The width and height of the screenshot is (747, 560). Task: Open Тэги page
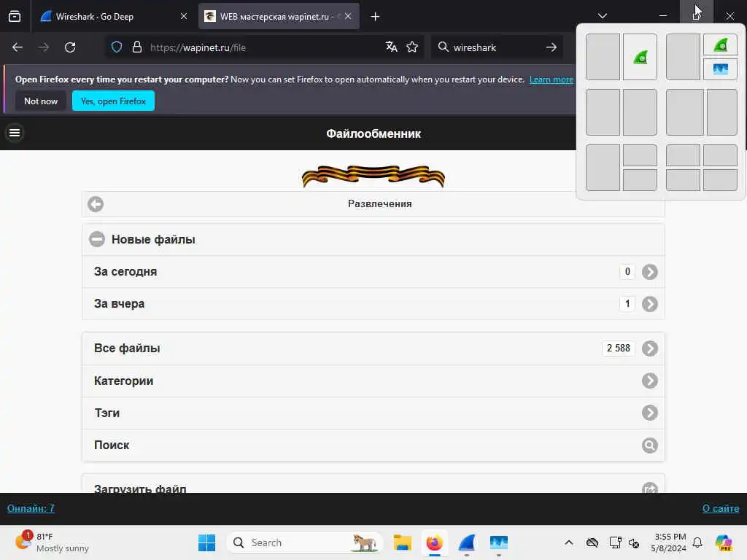click(373, 413)
